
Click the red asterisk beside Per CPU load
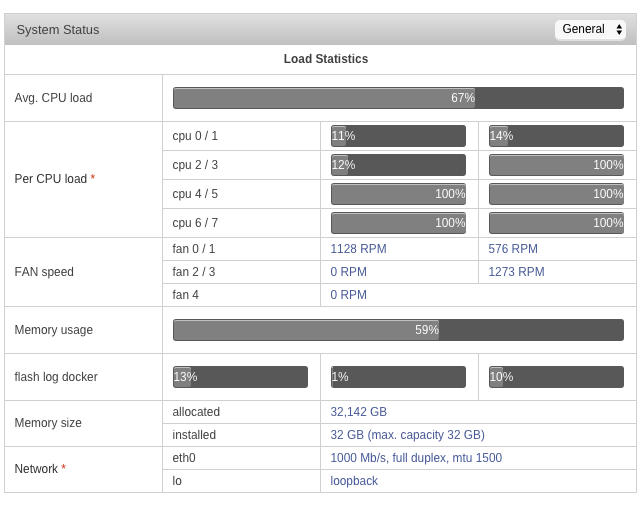93,177
